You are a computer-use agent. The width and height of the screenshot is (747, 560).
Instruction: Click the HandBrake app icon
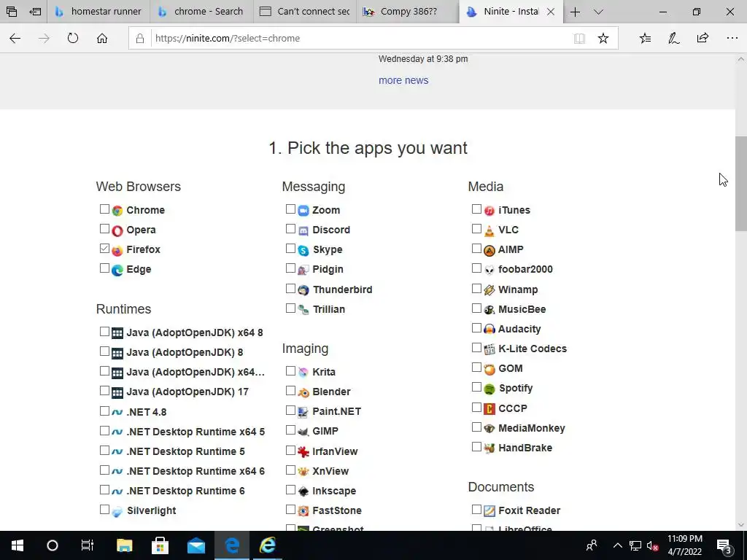point(489,448)
